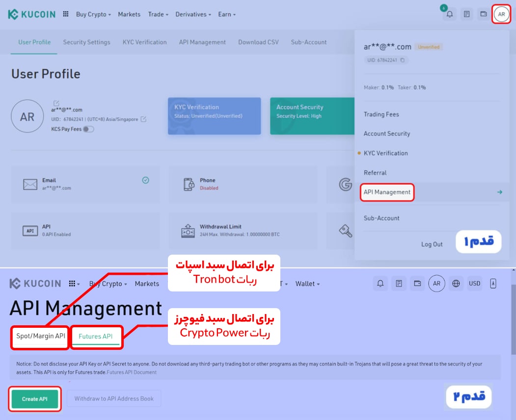Open wallet icon on API Management page
516x420 pixels.
(417, 283)
